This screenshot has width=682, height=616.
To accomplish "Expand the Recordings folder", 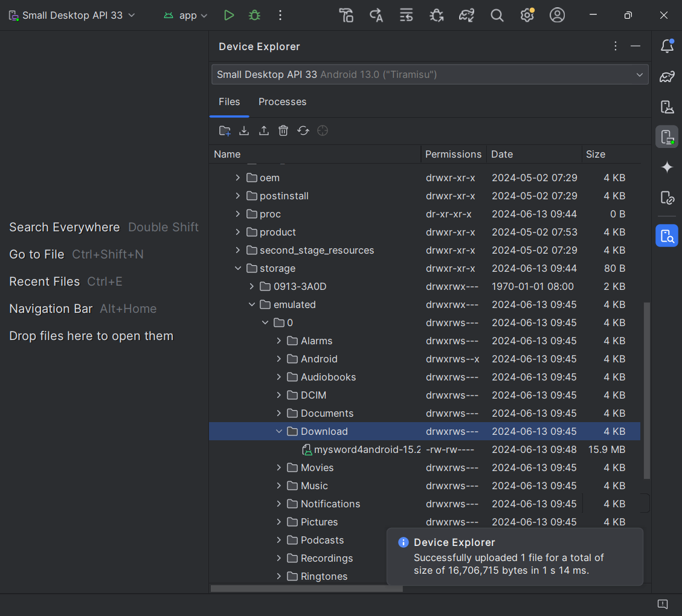I will click(279, 558).
